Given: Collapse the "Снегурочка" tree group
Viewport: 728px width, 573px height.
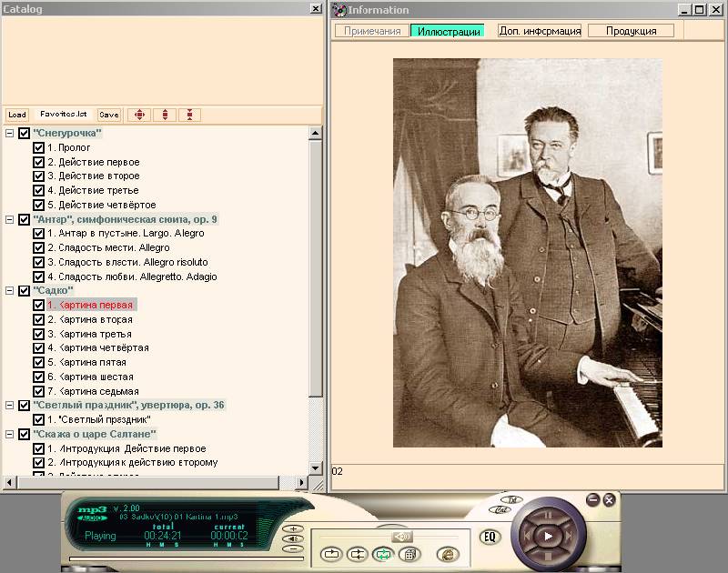Looking at the screenshot, I should pyautogui.click(x=9, y=133).
